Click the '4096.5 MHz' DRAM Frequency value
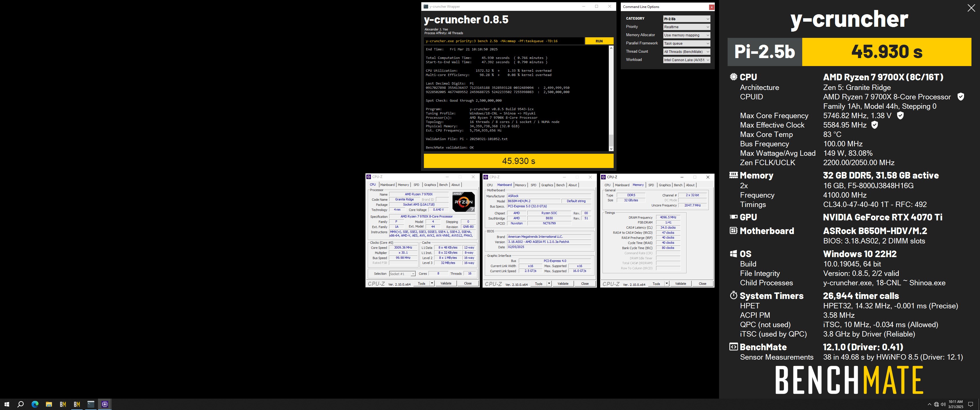Viewport: 980px width, 410px height. 668,218
